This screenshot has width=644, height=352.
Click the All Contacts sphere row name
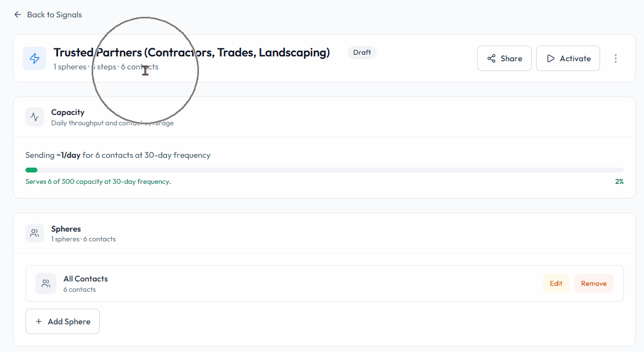coord(86,279)
